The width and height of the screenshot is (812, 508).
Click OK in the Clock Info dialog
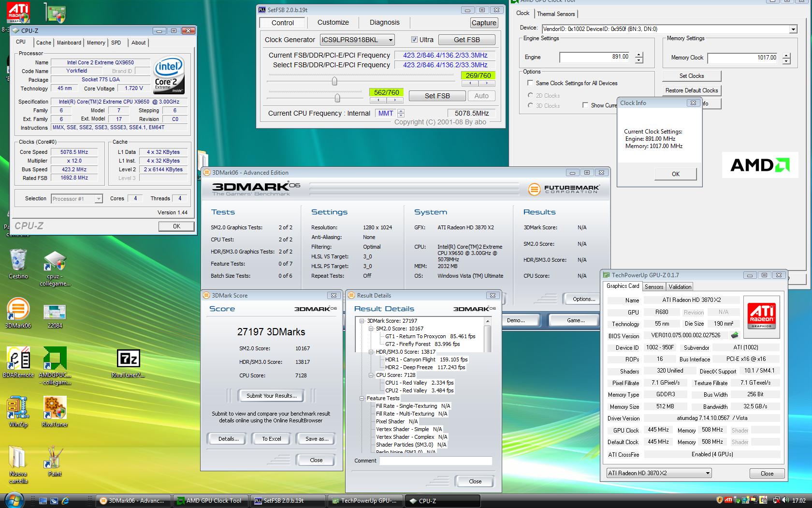[676, 174]
